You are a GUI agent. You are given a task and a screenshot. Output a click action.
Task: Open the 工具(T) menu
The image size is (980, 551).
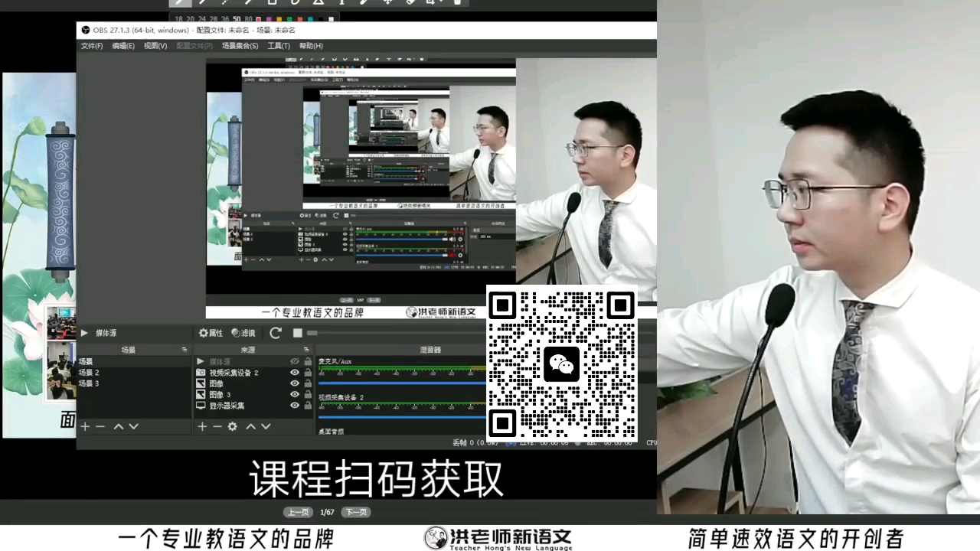279,46
